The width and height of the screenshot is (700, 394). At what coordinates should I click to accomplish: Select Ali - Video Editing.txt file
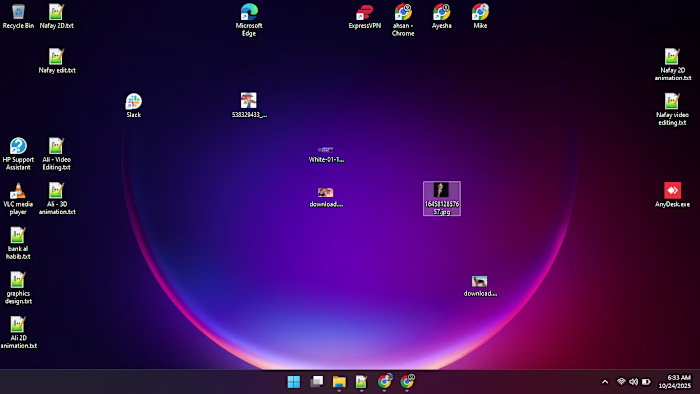56,153
